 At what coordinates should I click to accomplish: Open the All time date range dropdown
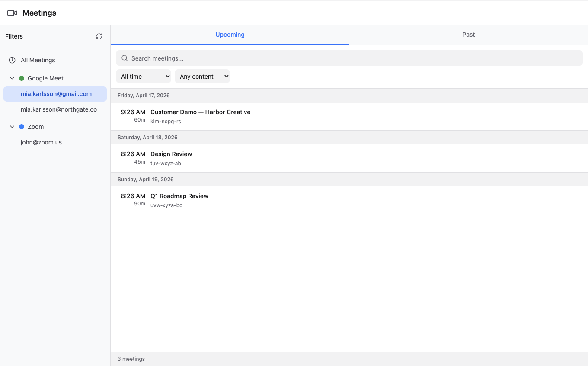coord(144,76)
